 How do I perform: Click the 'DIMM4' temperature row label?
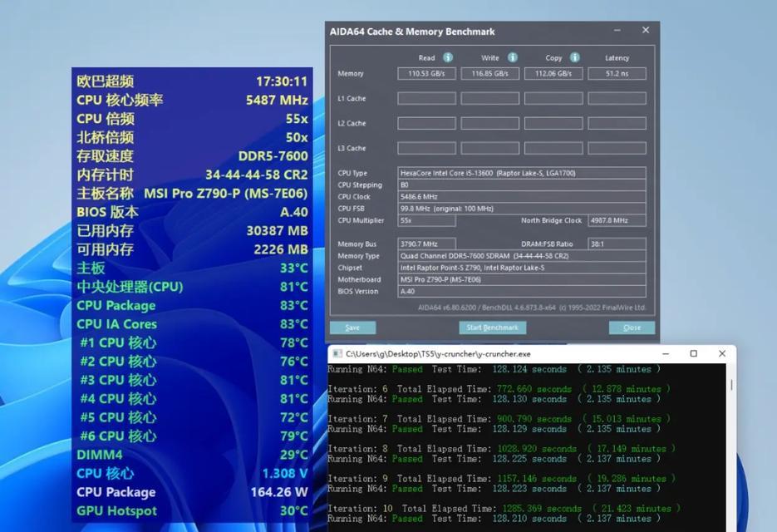click(100, 455)
